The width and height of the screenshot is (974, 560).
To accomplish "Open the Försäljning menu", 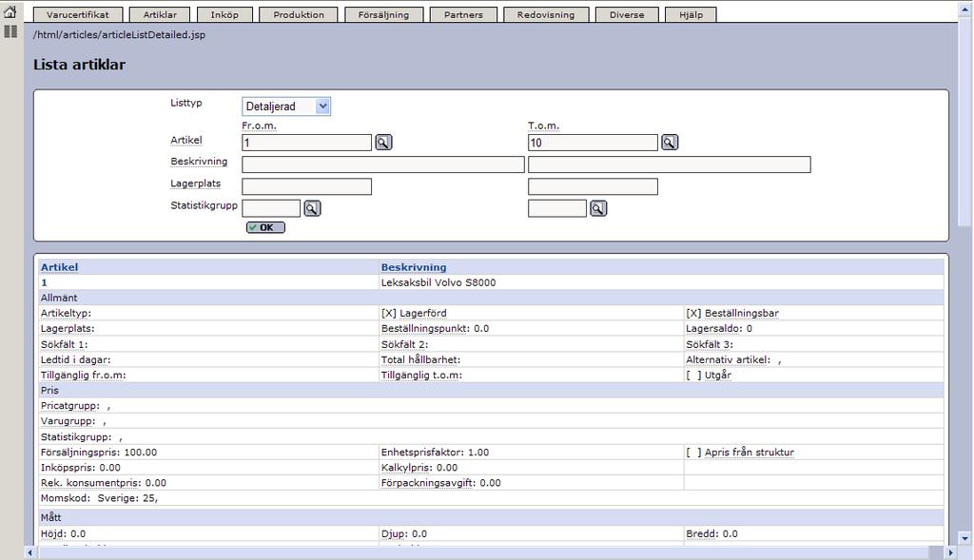I will tap(383, 14).
